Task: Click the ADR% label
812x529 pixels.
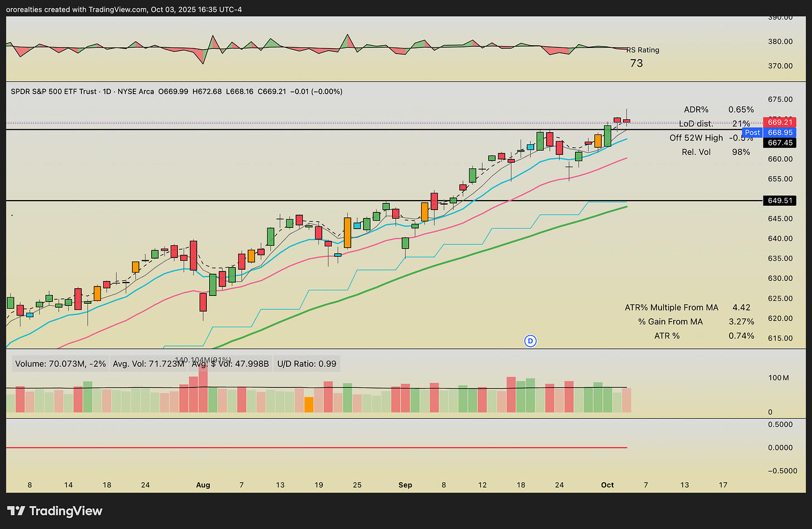Action: (x=696, y=110)
